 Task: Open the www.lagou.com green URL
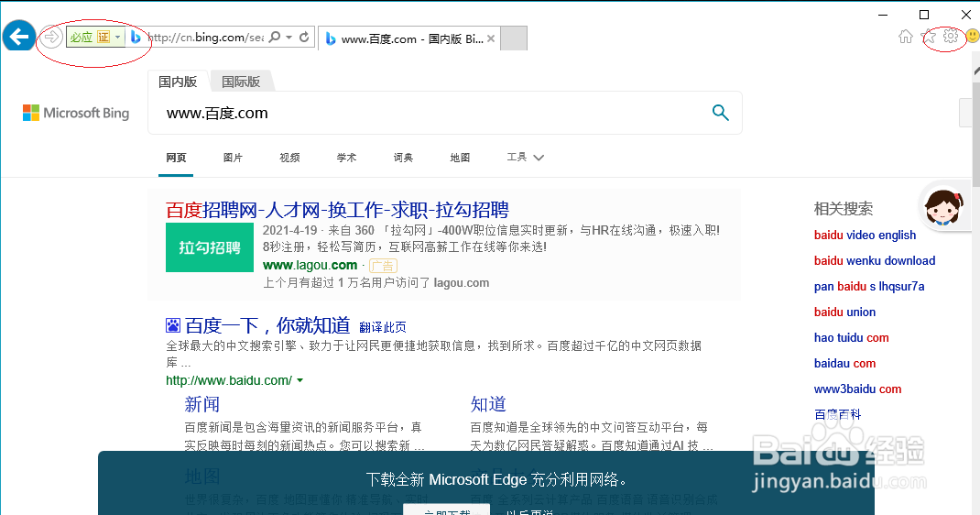[x=310, y=266]
